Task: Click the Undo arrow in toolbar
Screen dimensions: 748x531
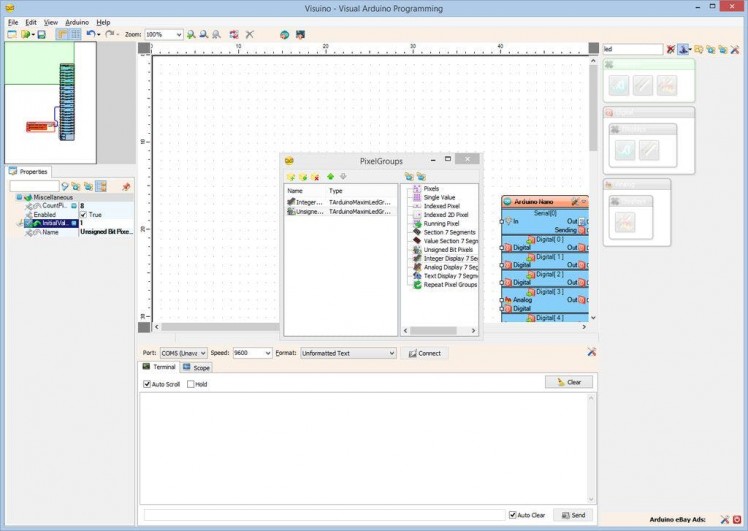Action: (x=91, y=34)
